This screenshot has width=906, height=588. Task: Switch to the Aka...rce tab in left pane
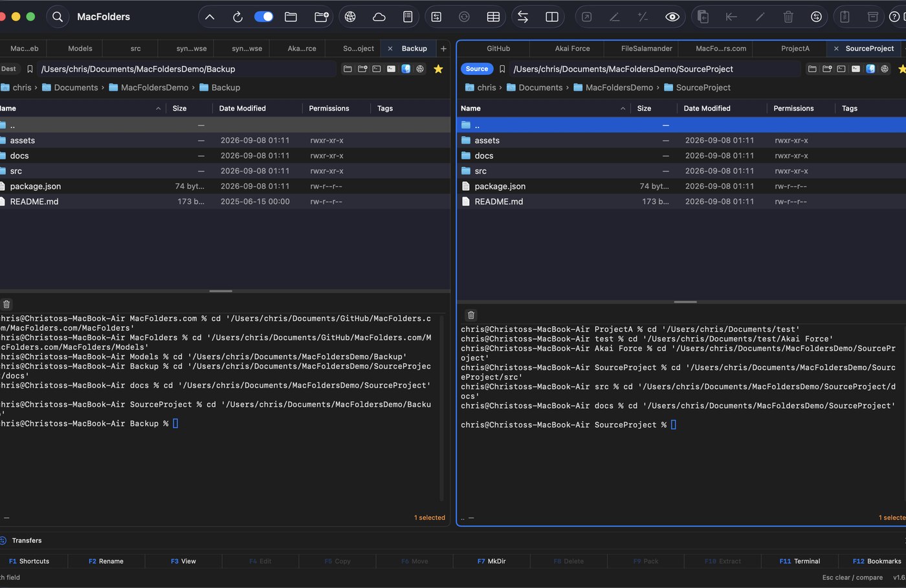(302, 49)
